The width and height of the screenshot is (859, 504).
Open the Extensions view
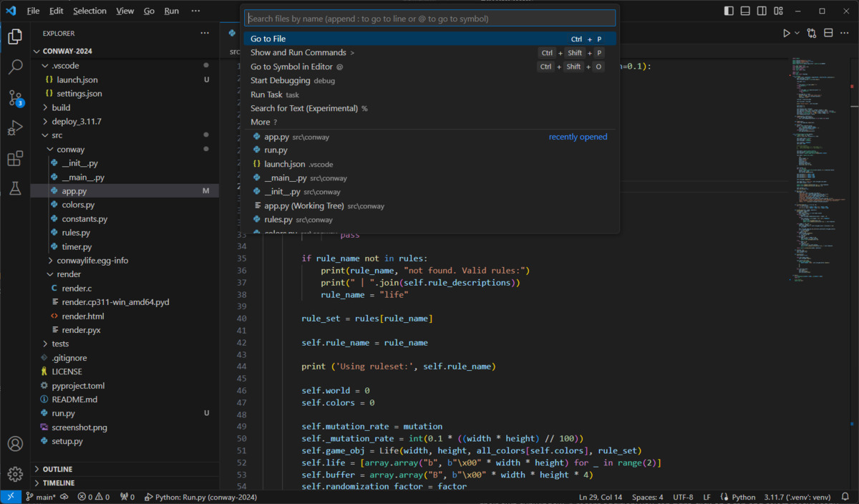(x=15, y=158)
